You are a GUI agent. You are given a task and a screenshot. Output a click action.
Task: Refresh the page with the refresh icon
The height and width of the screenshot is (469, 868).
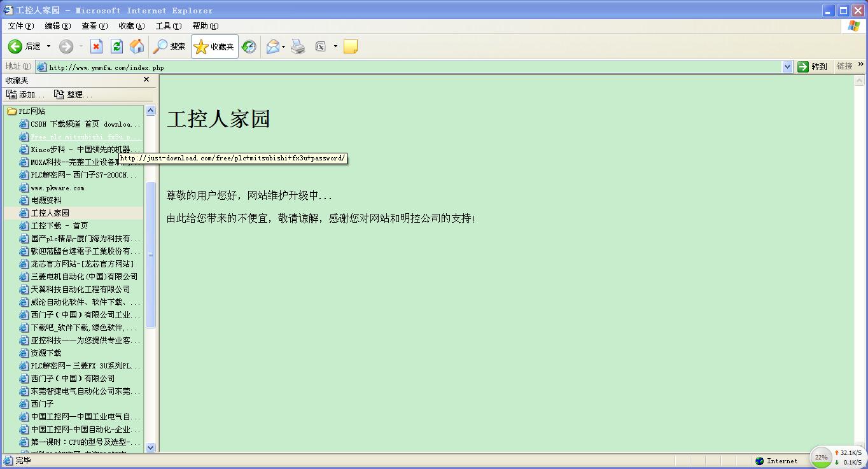tap(116, 46)
